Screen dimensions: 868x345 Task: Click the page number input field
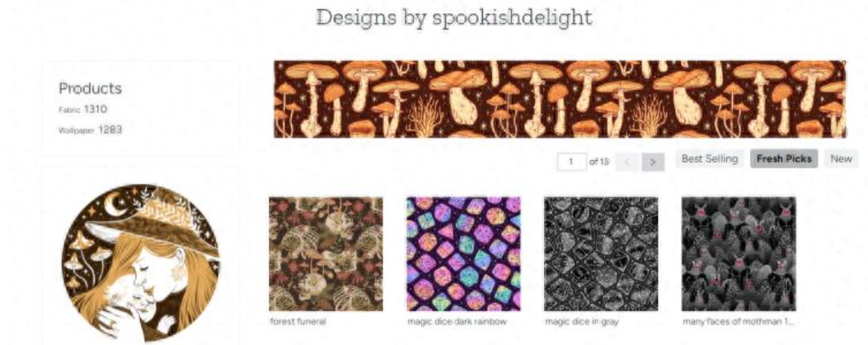click(572, 162)
